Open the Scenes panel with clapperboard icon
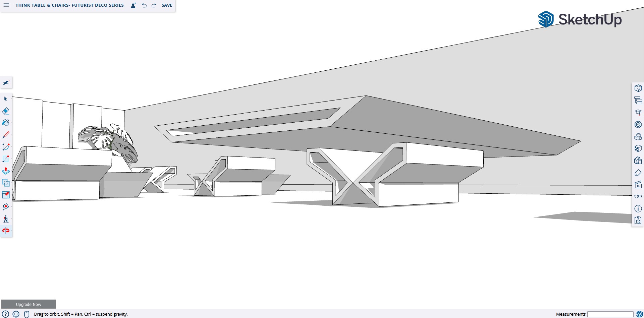 click(x=638, y=185)
